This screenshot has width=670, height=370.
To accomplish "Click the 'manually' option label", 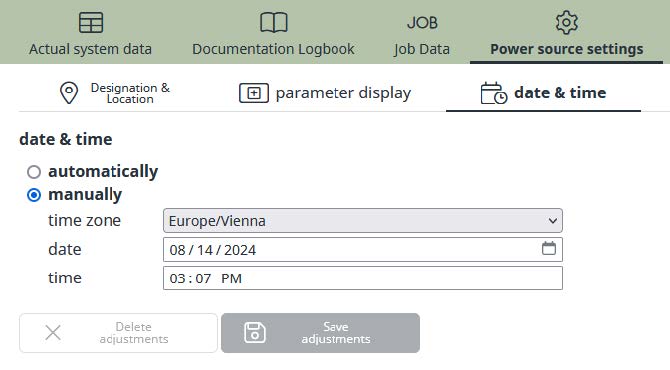I will click(x=85, y=195).
